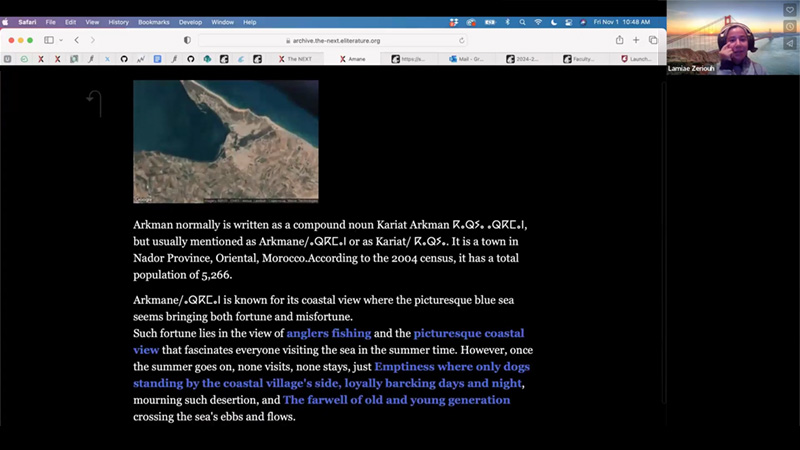Open Control Center in menu bar
Viewport: 800px width, 450px height.
(568, 22)
